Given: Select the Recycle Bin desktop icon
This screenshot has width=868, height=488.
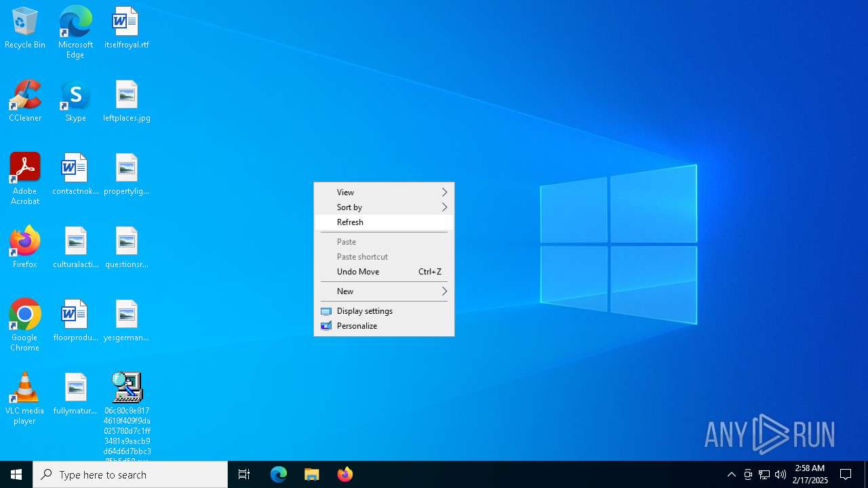Looking at the screenshot, I should point(25,28).
